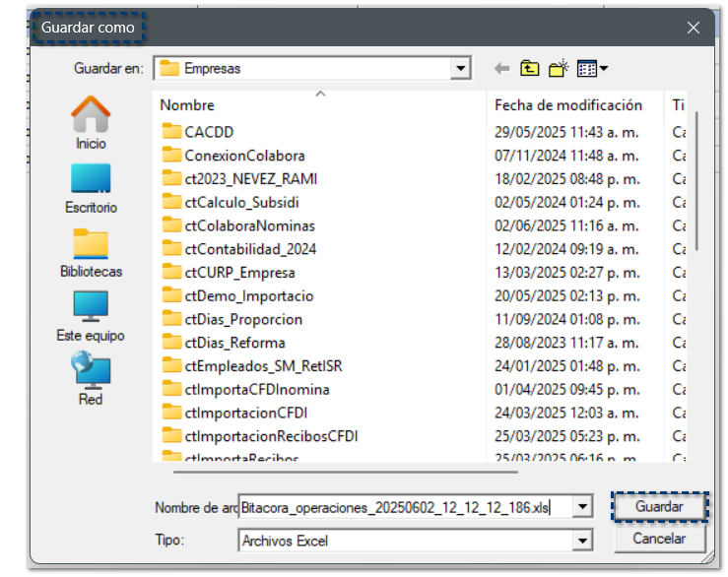The image size is (728, 577).
Task: Select the ctDemo_Importacio folder icon
Action: point(171,295)
